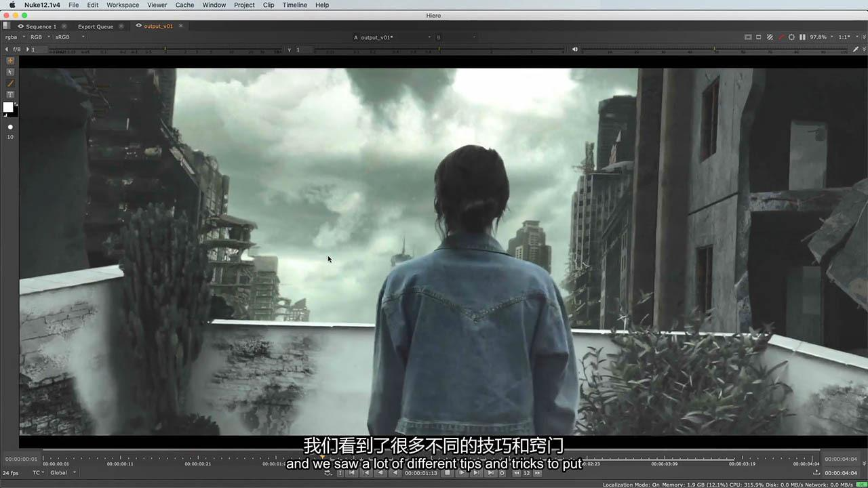The width and height of the screenshot is (868, 488).
Task: Open the File menu
Action: coord(73,5)
